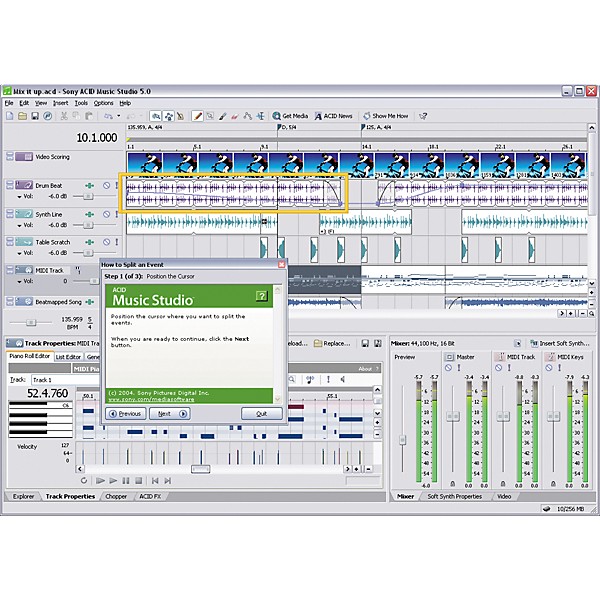Click Loop Playback icon in Track Properties
This screenshot has width=600, height=600.
pos(84,481)
